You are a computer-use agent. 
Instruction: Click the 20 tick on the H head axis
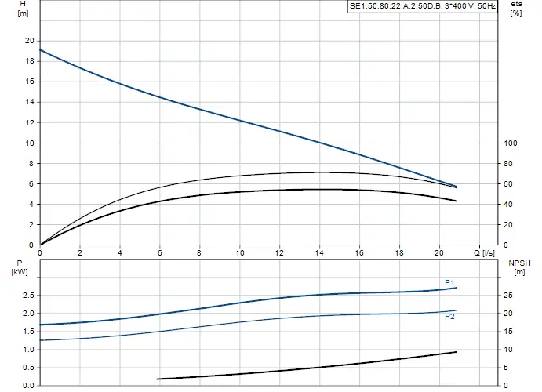pyautogui.click(x=30, y=41)
